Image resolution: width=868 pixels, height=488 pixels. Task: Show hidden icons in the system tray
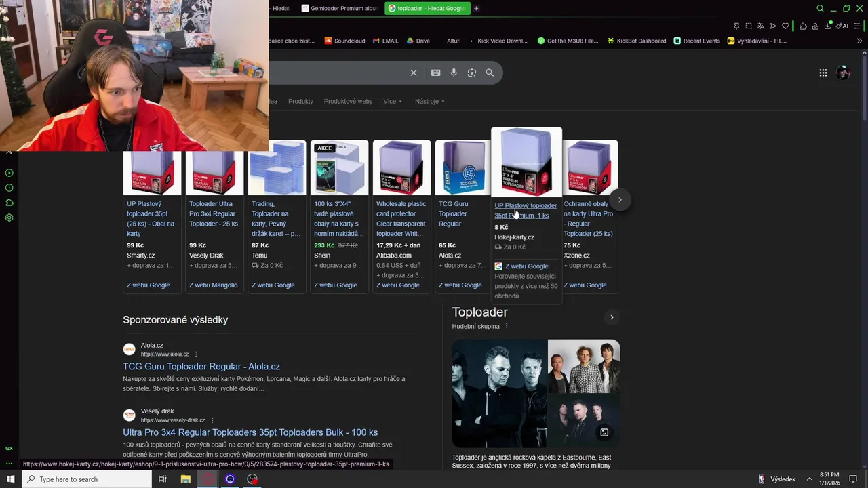point(809,479)
